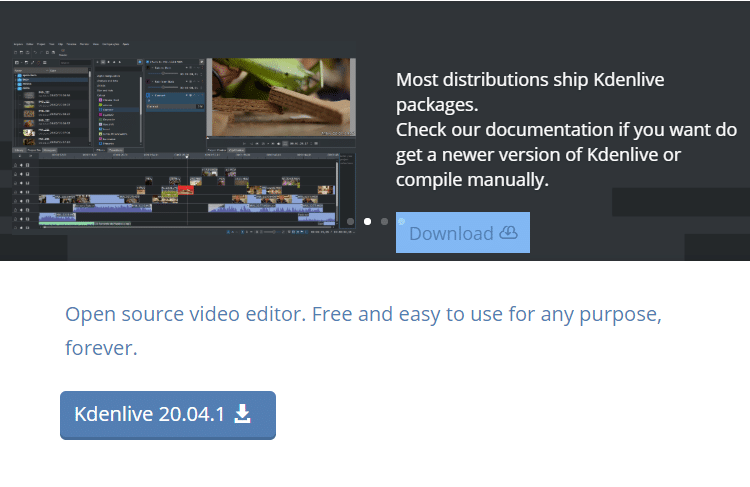
Task: Click the Kdenlive 20.04.1 download button
Action: 168,415
